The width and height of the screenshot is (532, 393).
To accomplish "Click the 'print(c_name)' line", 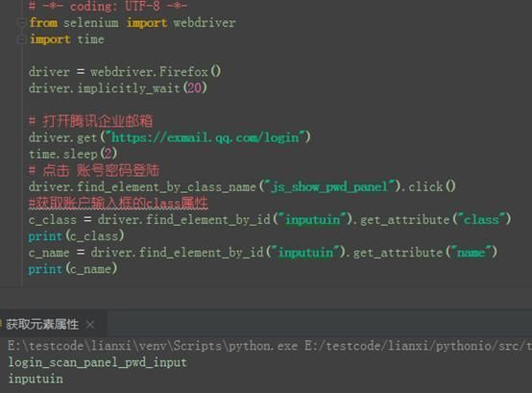I will pyautogui.click(x=73, y=269).
